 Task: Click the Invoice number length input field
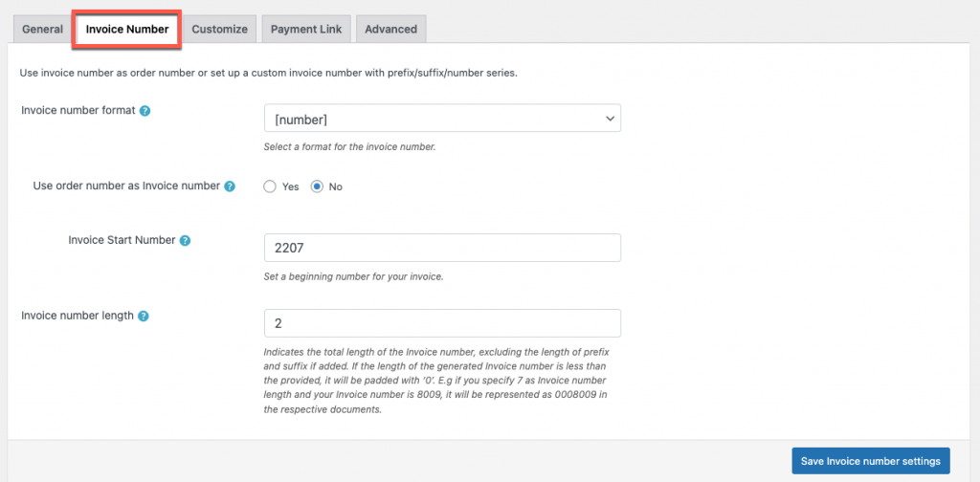(442, 323)
